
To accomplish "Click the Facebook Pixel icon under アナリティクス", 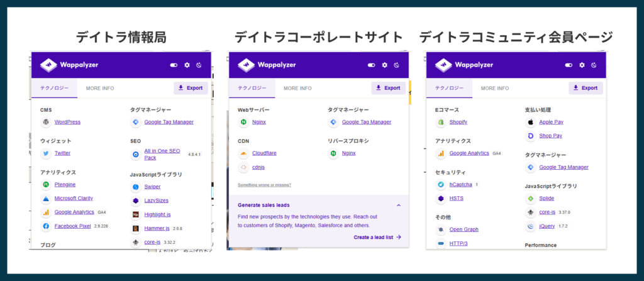I will coord(46,226).
